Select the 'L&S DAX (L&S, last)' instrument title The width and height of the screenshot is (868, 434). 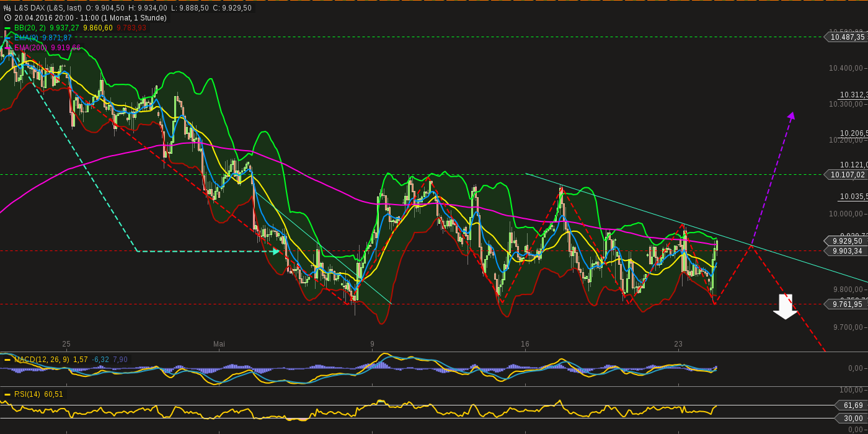tap(48, 8)
